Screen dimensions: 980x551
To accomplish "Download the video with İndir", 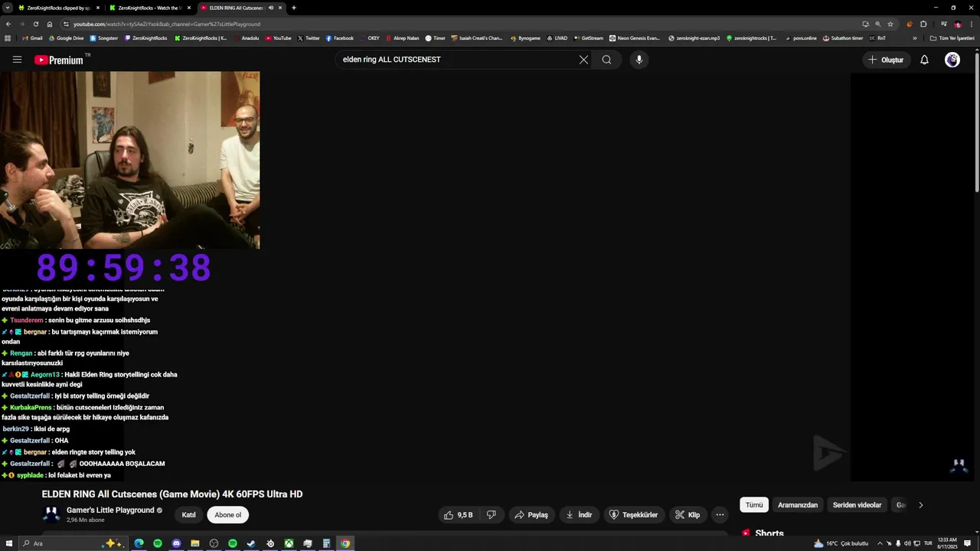I will [x=579, y=515].
